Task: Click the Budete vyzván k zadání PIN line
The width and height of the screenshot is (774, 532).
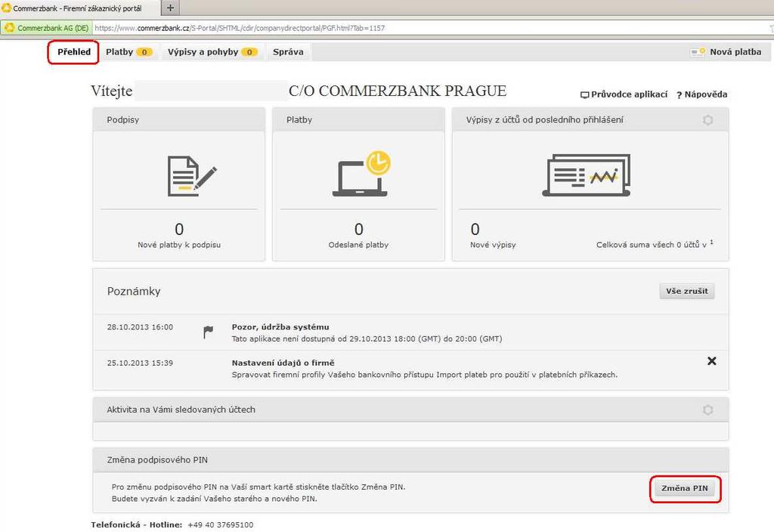Action: tap(214, 499)
